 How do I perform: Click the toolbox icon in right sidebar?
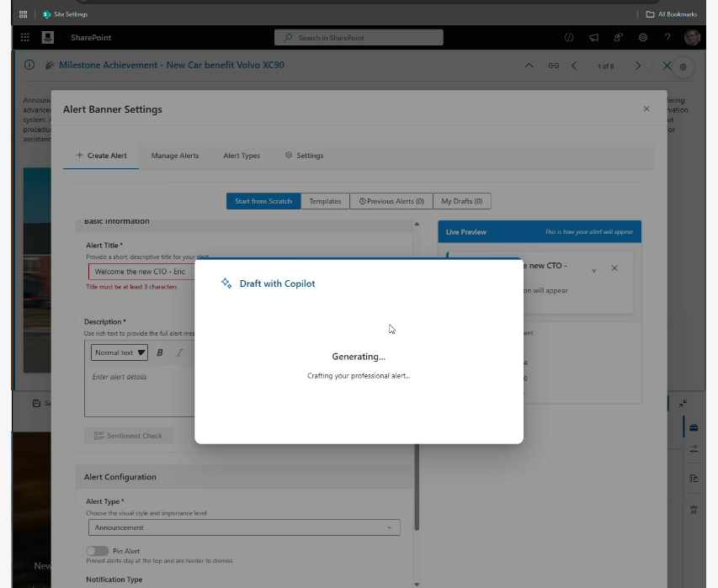pyautogui.click(x=694, y=427)
